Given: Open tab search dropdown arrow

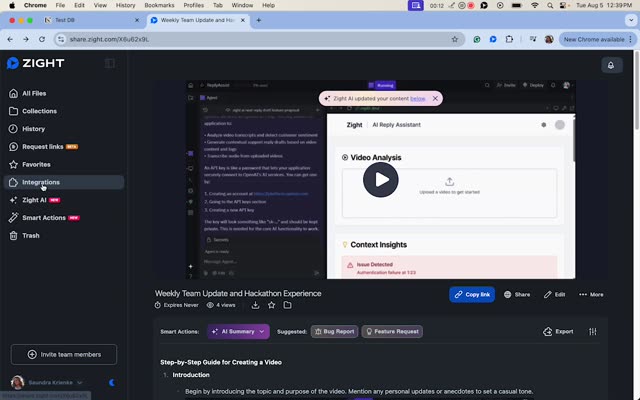Looking at the screenshot, I should (631, 20).
